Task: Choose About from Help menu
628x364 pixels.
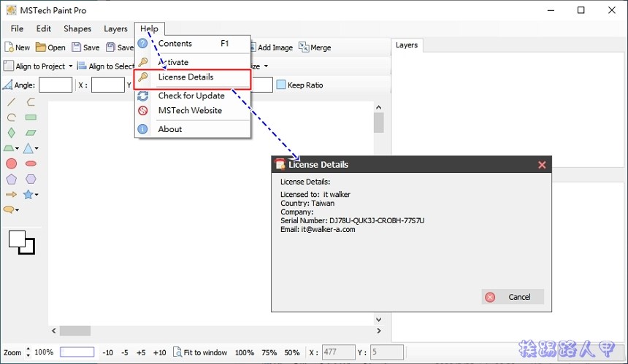Action: [x=193, y=129]
